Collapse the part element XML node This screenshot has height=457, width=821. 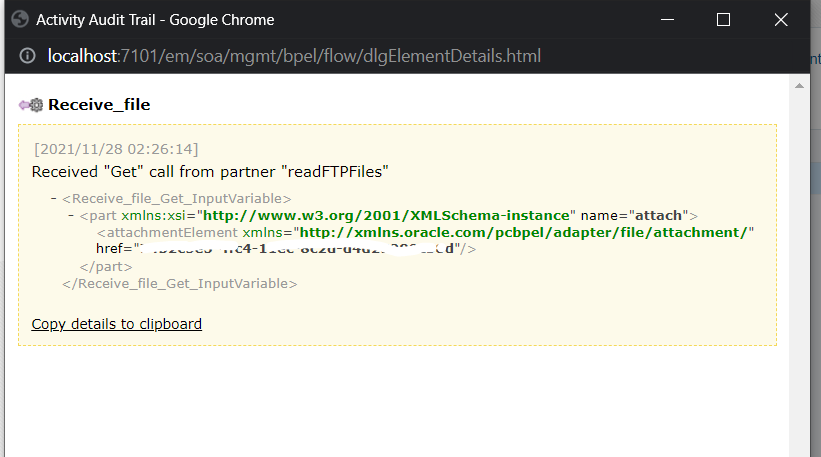pyautogui.click(x=70, y=216)
